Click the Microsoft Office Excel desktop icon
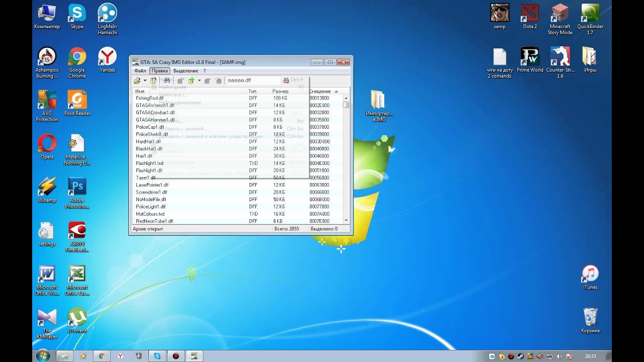The height and width of the screenshot is (362, 644). point(77,280)
